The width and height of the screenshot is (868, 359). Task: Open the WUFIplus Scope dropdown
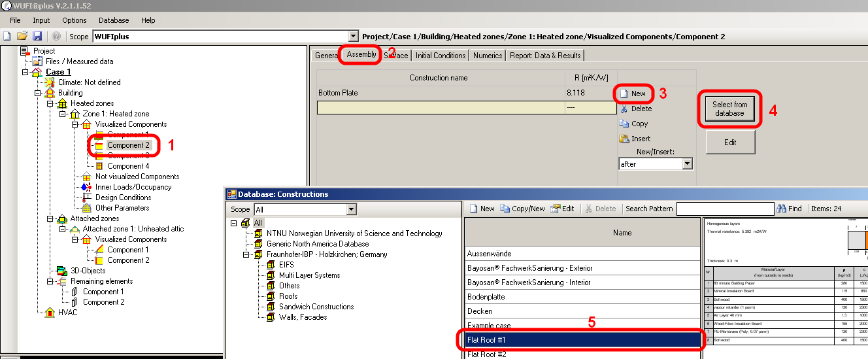(354, 37)
